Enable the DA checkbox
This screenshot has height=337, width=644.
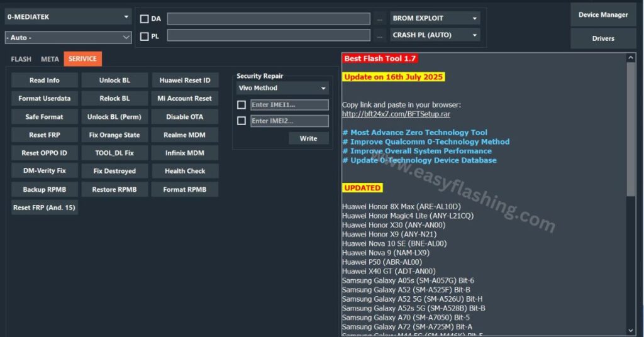tap(145, 18)
